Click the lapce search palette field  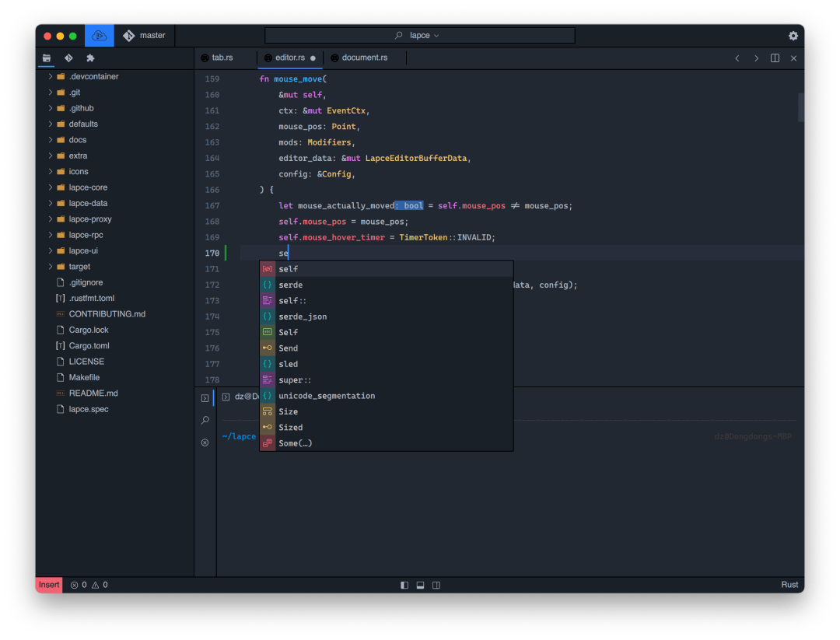click(x=419, y=35)
